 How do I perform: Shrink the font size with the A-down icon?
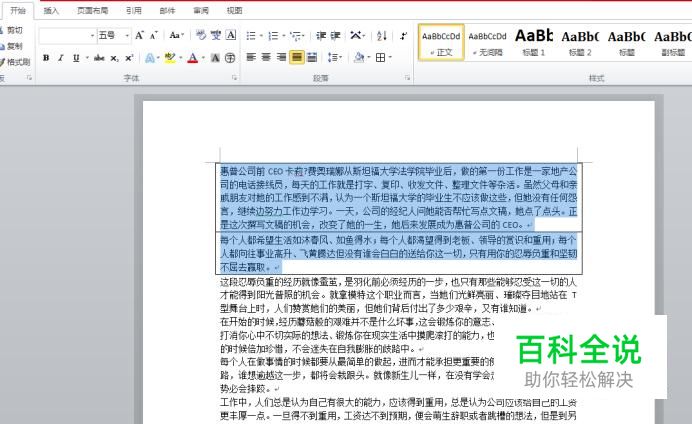(x=154, y=35)
